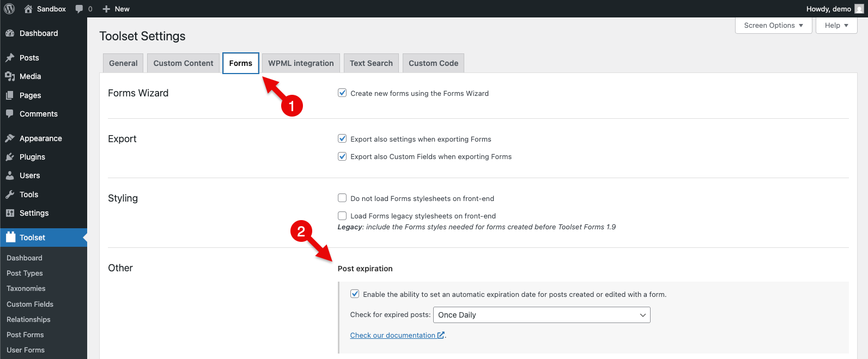Click the demo user avatar
The height and width of the screenshot is (359, 868).
click(859, 9)
